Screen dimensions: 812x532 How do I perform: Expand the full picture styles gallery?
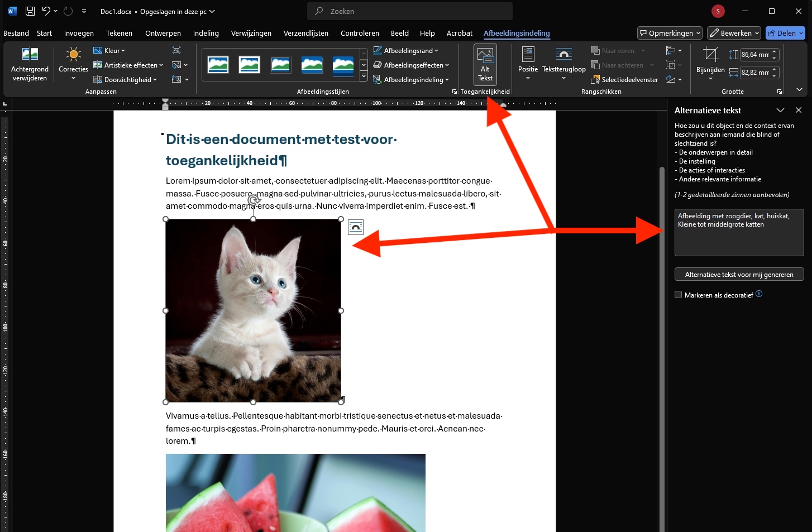click(x=364, y=76)
